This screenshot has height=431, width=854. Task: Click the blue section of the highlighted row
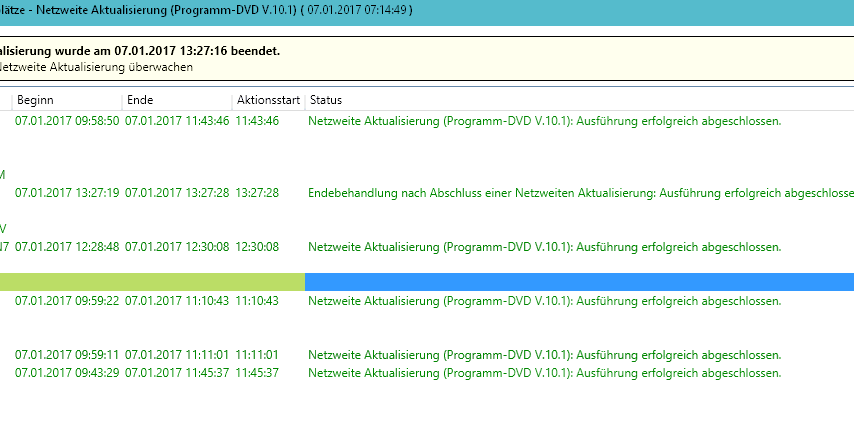(x=578, y=282)
